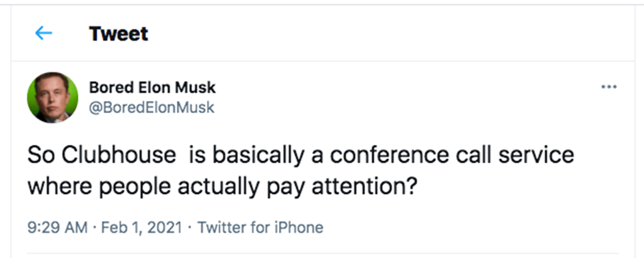Open the @BoredElonMusk handle link

coord(151,108)
